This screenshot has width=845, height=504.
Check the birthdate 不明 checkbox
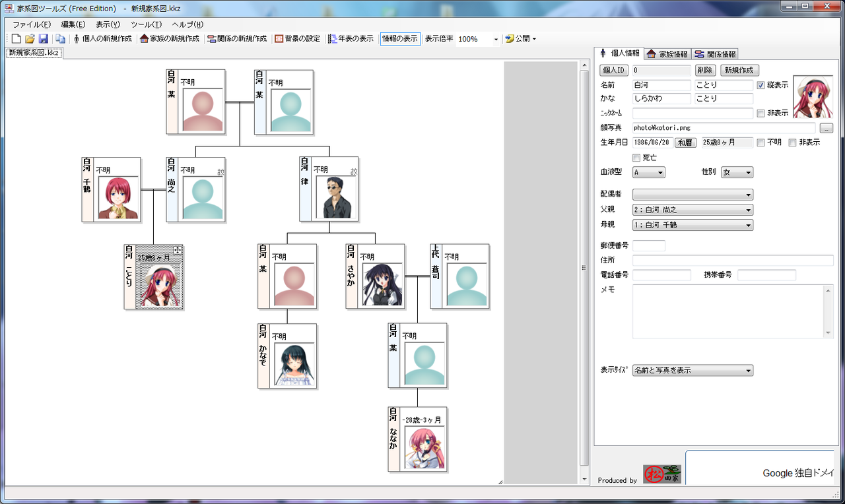[760, 142]
